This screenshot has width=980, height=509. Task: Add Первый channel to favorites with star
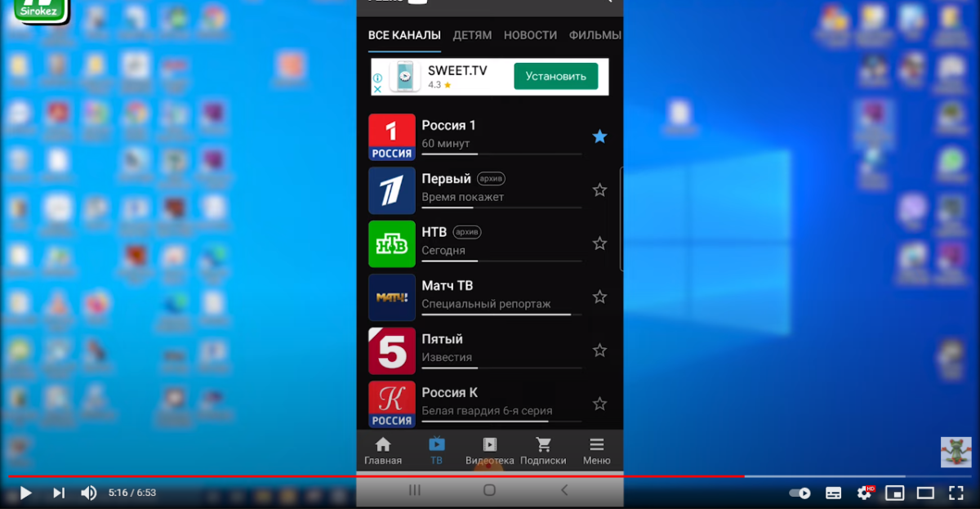pos(599,190)
